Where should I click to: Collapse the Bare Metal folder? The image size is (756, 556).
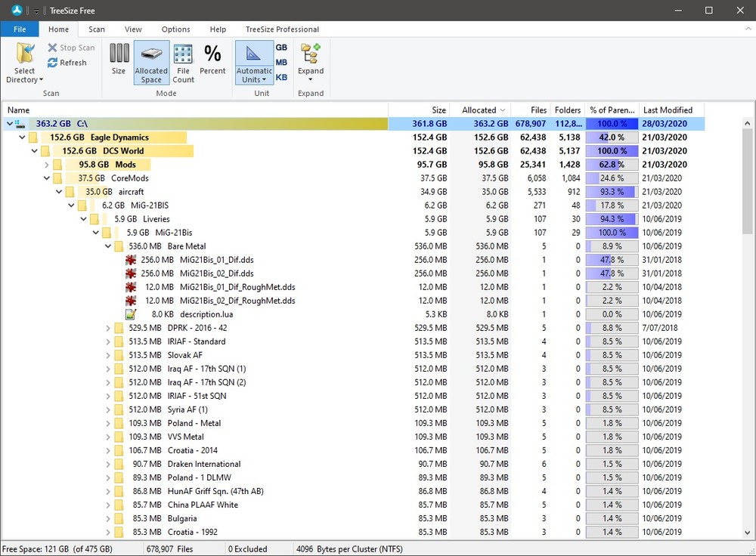pos(108,246)
